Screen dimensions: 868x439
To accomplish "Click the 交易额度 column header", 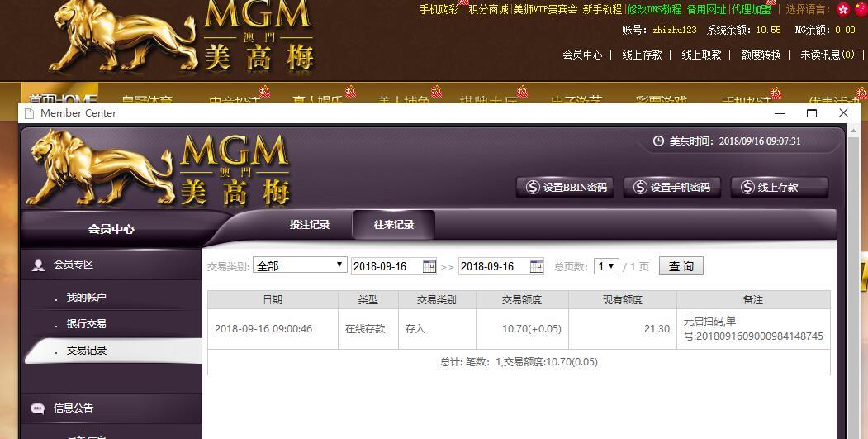I will pos(522,300).
